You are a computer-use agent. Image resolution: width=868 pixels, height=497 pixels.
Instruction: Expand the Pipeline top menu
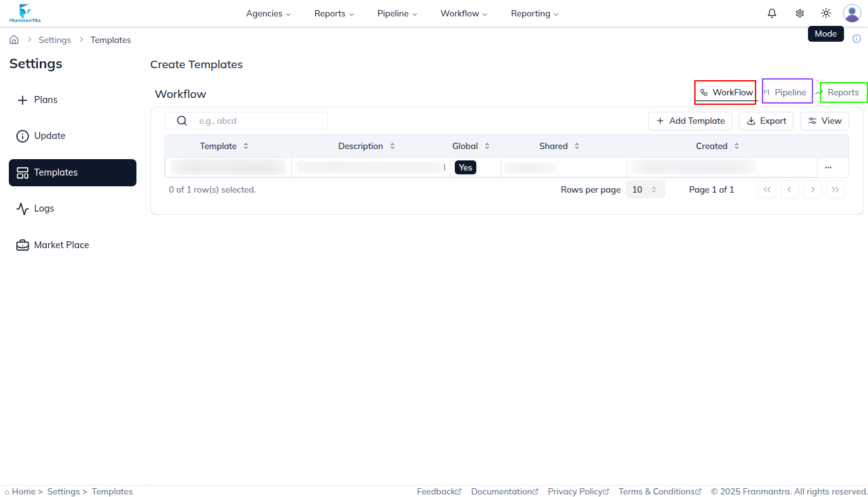397,13
